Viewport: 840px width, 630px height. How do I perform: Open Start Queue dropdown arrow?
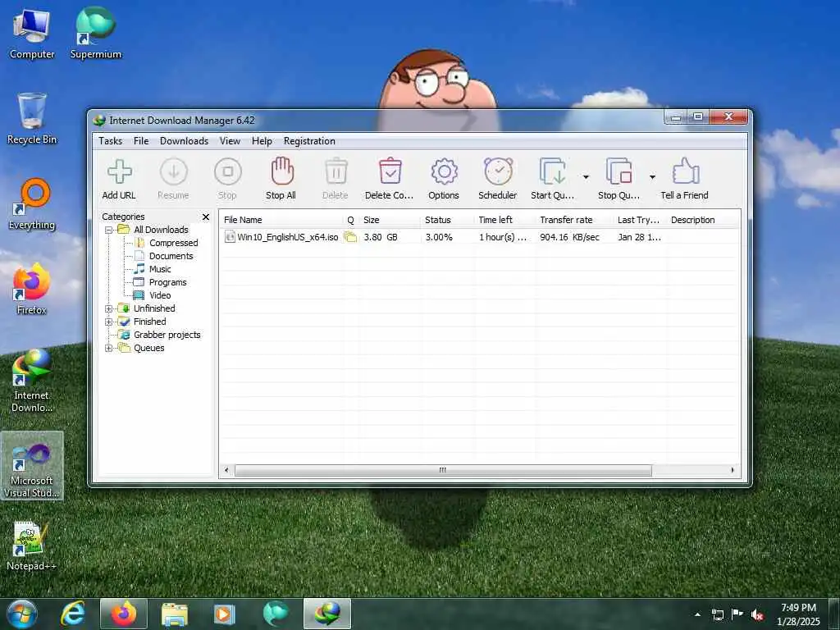[x=586, y=177]
